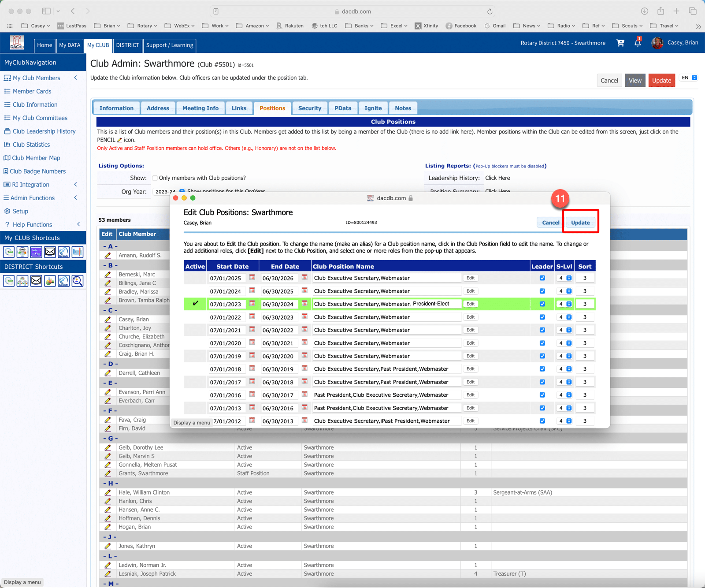Edit pencil for Lesniak, Joseph Patrick

tap(108, 574)
